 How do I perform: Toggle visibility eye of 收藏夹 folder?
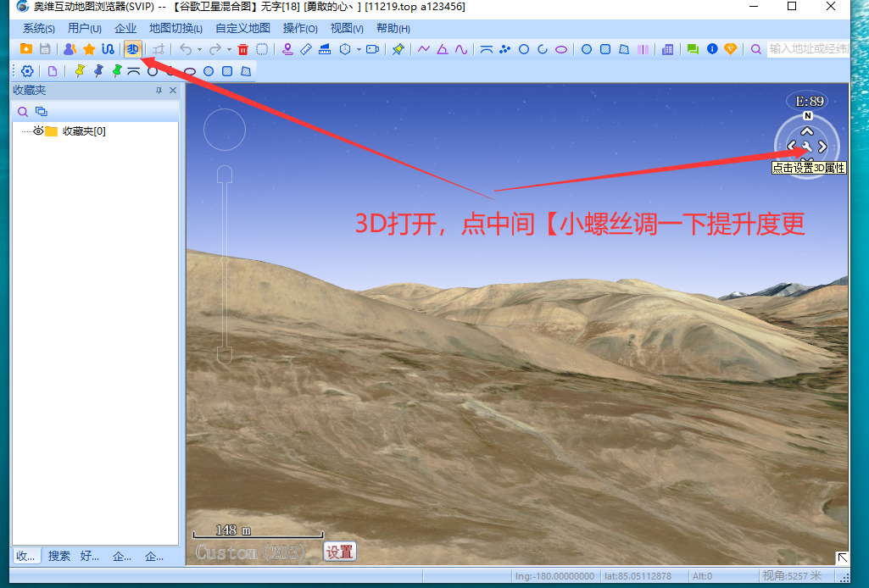tap(38, 130)
